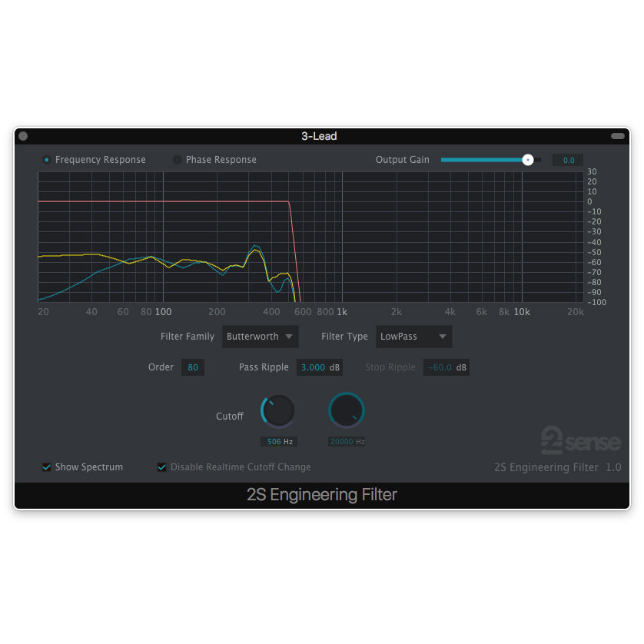Click the Output Gain 0.0 value field

[x=566, y=160]
